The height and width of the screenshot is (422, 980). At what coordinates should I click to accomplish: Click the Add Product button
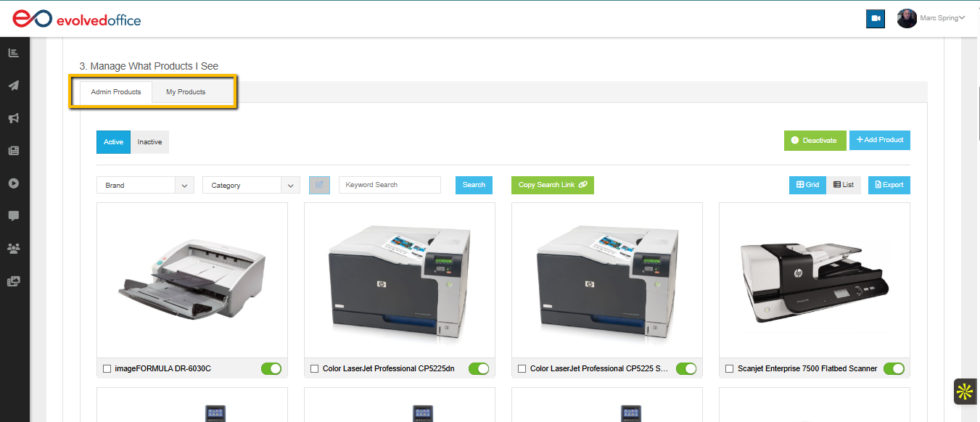click(880, 140)
